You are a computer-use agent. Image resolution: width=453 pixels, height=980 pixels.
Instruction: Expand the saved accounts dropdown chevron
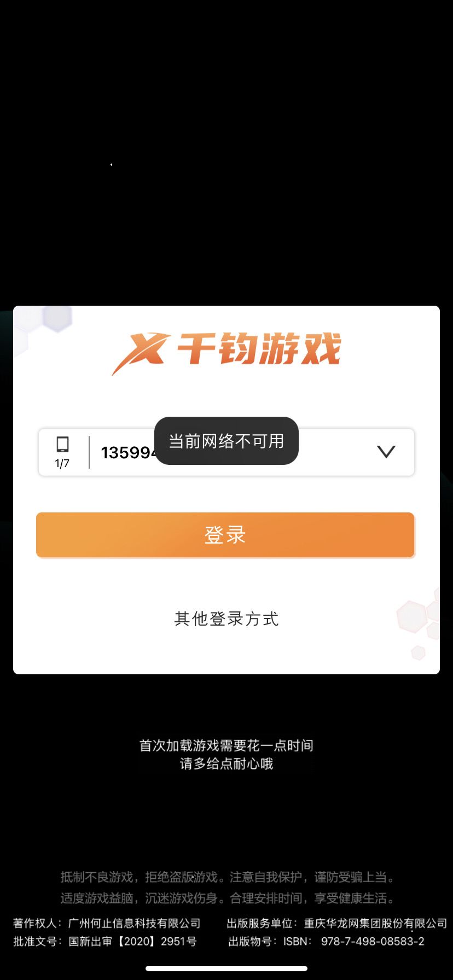[386, 452]
